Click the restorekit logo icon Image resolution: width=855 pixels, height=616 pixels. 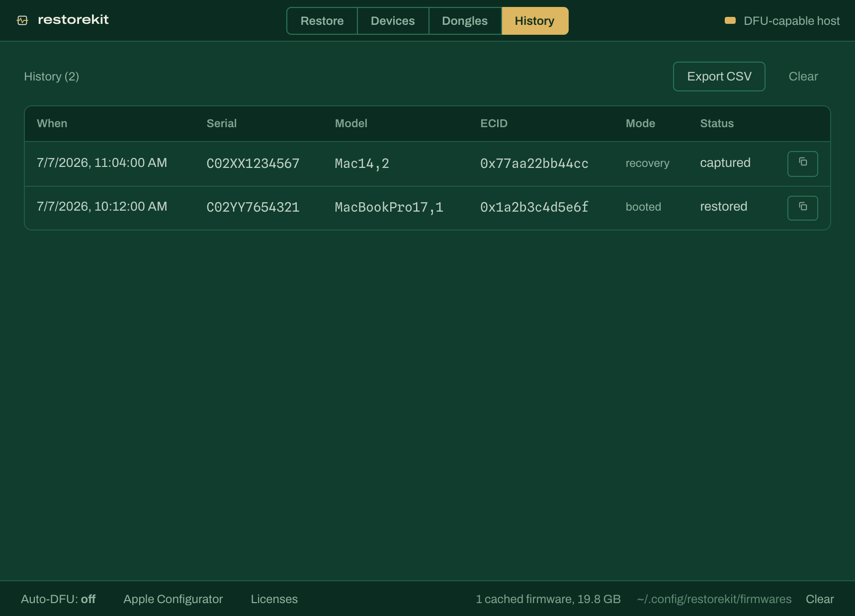(22, 20)
